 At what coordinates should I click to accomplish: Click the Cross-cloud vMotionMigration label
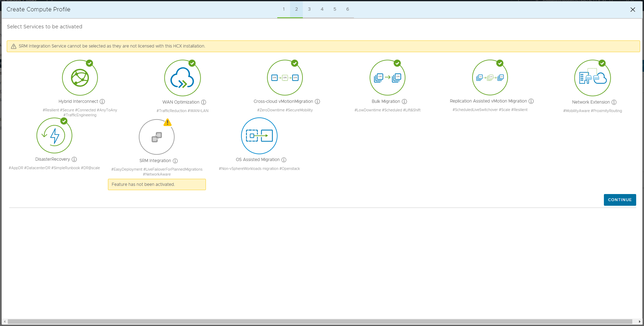[x=283, y=101]
